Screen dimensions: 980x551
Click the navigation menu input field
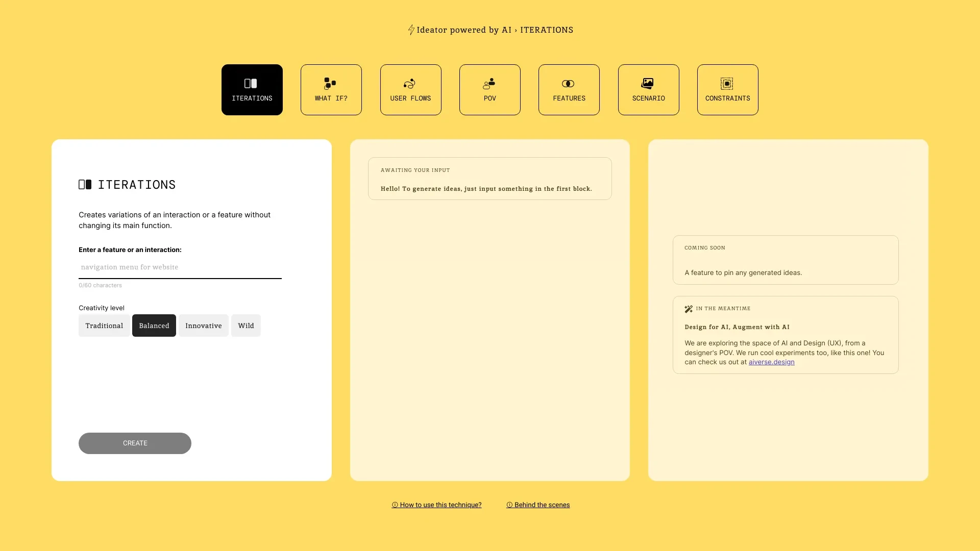[180, 267]
